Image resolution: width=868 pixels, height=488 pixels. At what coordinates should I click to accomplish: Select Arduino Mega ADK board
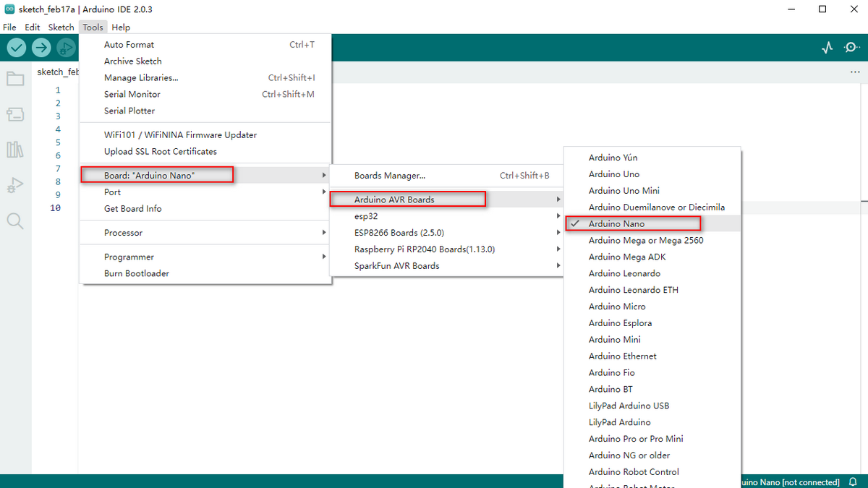652,257
